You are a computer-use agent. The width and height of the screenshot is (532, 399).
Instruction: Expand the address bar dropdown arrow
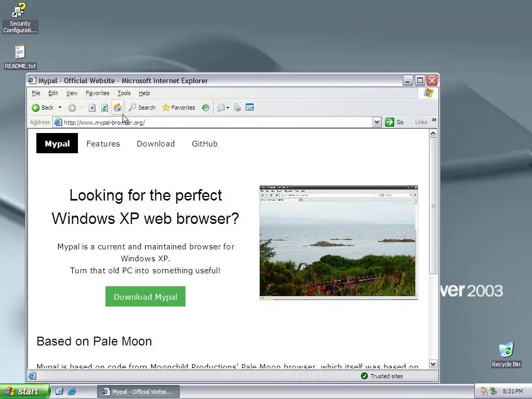tap(377, 122)
